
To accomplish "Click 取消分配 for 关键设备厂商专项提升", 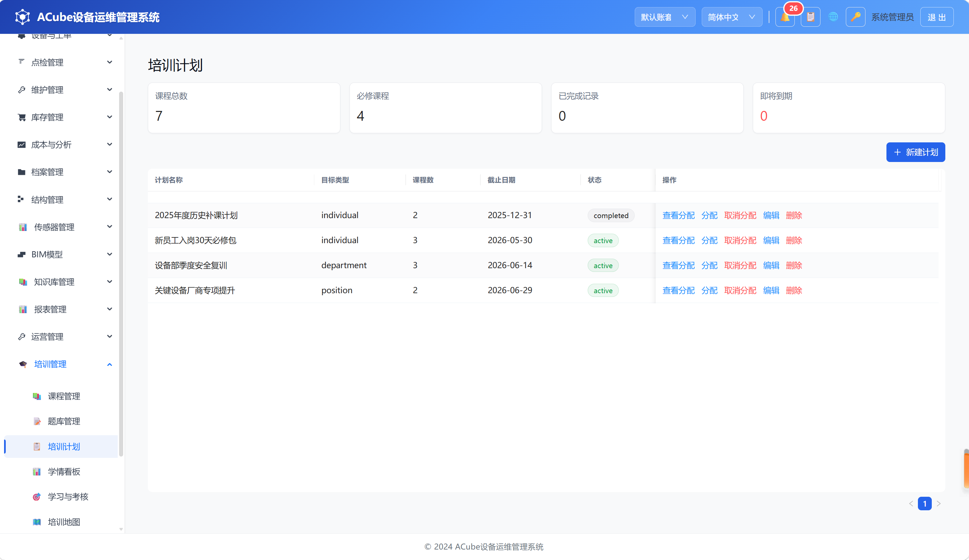I will point(740,290).
